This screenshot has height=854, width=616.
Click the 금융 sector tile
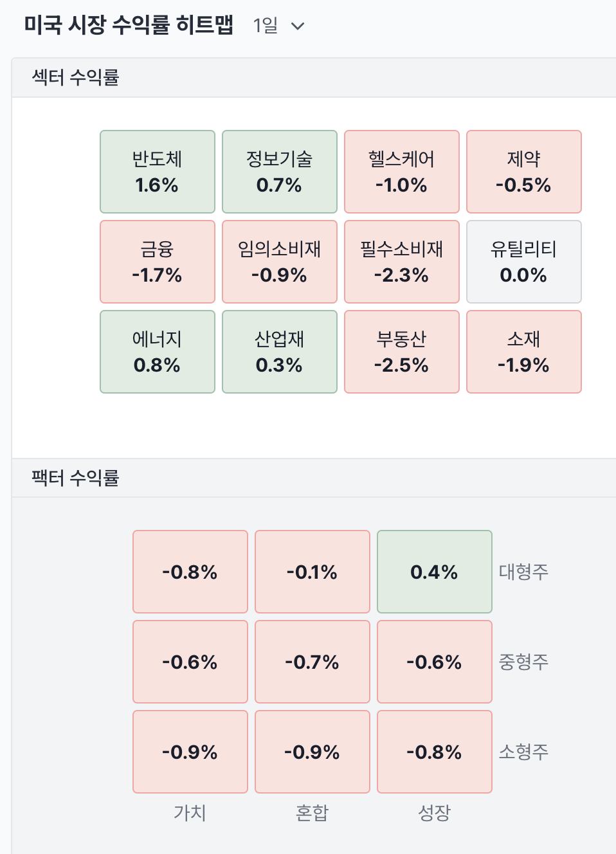[x=158, y=262]
